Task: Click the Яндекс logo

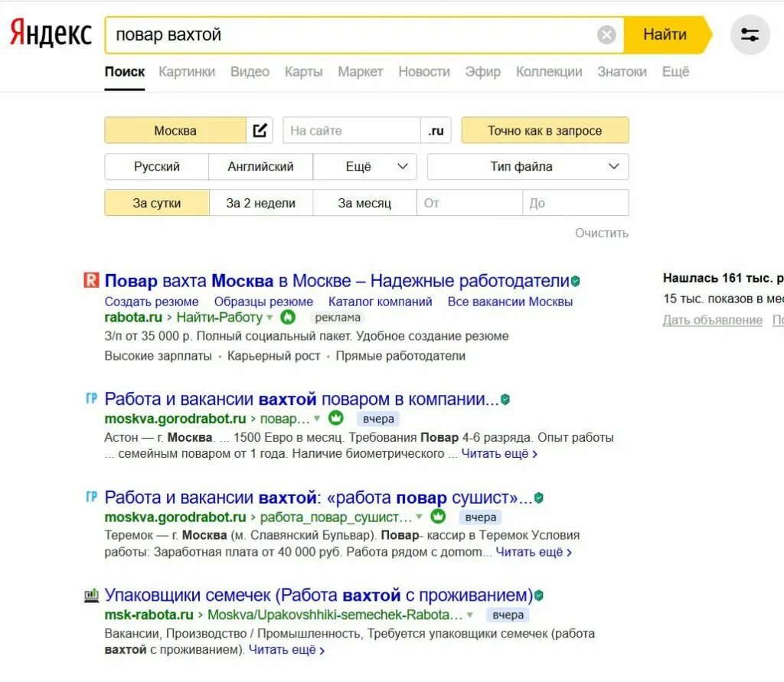Action: [51, 33]
